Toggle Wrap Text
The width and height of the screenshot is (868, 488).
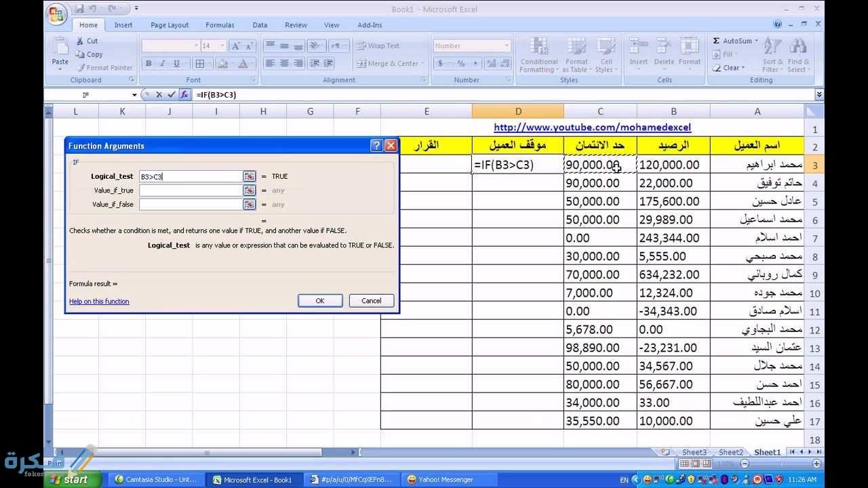coord(382,45)
